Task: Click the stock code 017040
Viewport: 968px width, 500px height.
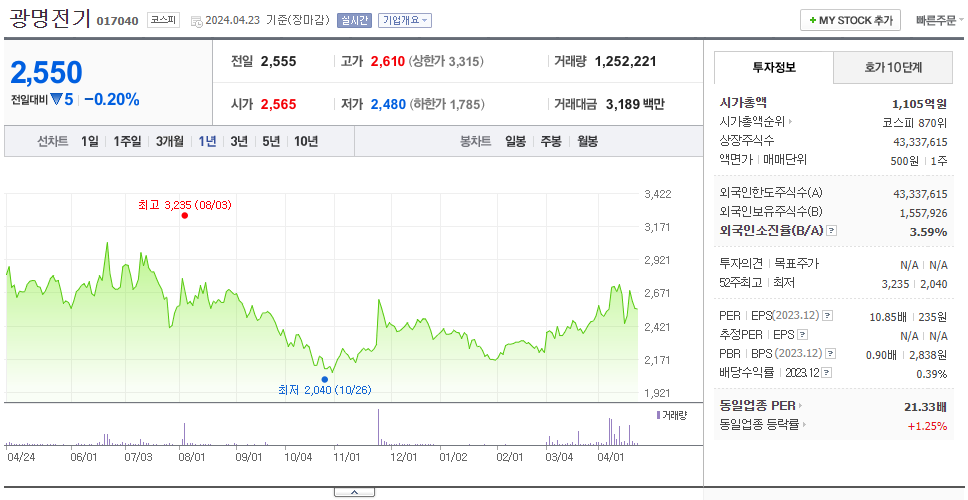Action: 117,22
